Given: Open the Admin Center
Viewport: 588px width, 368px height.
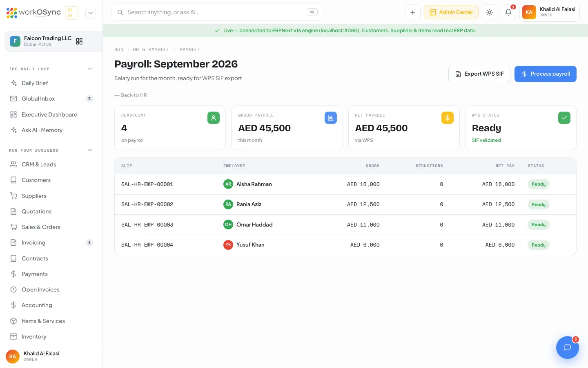Looking at the screenshot, I should 451,12.
